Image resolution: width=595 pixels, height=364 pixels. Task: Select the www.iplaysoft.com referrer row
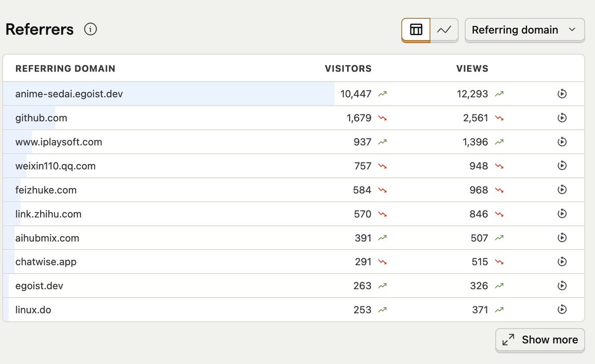tap(294, 142)
